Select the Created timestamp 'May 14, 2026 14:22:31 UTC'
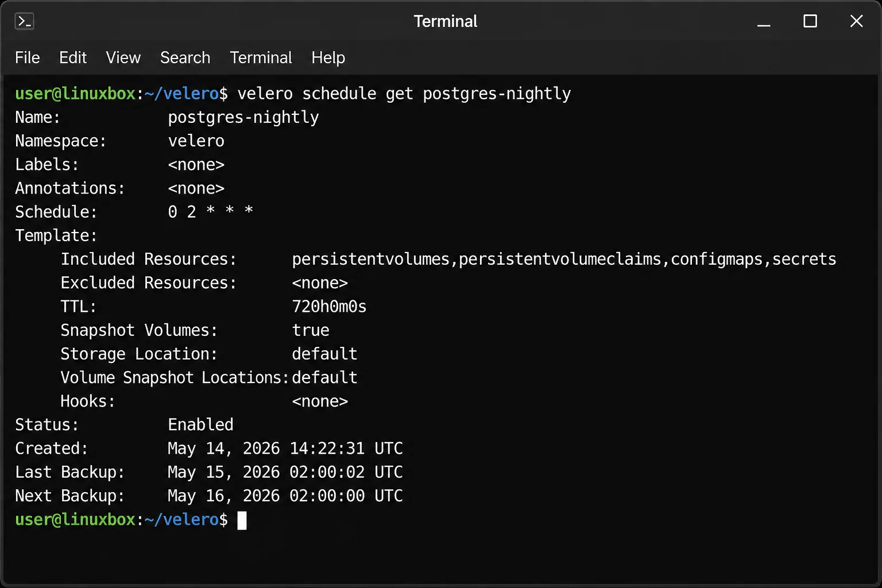This screenshot has height=588, width=882. pyautogui.click(x=285, y=448)
